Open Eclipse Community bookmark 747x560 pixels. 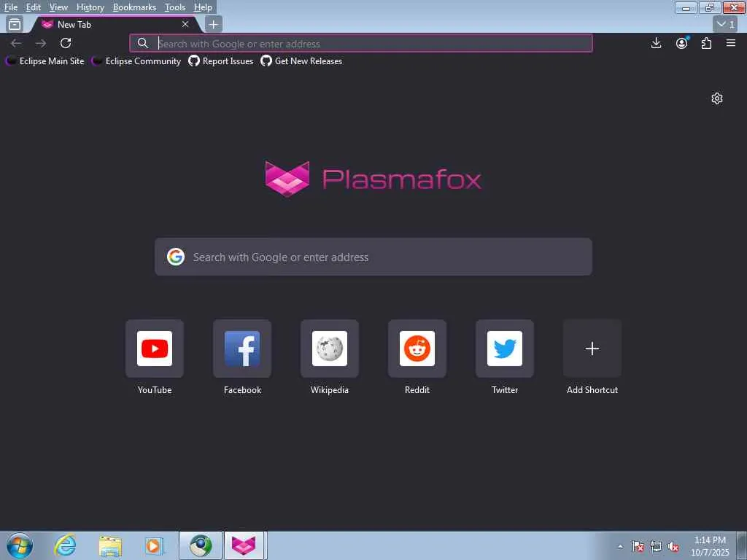pyautogui.click(x=136, y=61)
